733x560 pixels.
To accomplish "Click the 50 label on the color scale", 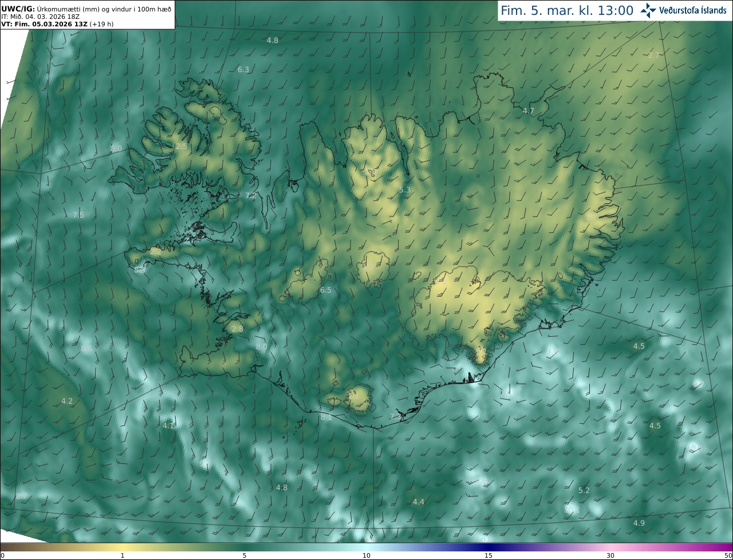I will 728,555.
